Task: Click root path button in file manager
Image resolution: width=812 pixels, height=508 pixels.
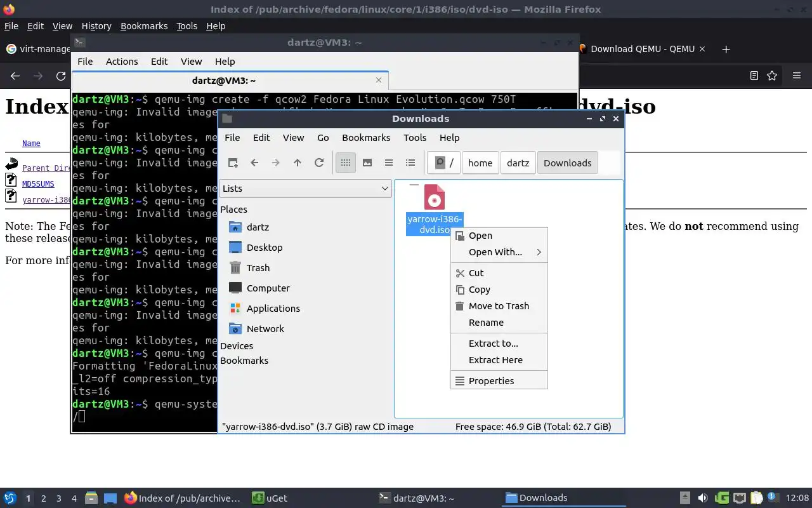Action: click(443, 163)
